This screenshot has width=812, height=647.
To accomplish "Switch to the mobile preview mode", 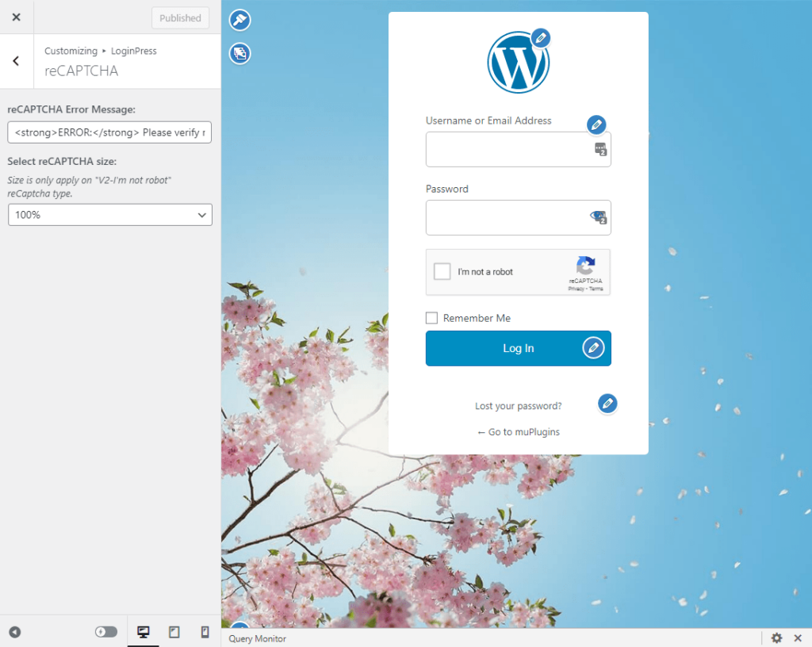I will 205,632.
